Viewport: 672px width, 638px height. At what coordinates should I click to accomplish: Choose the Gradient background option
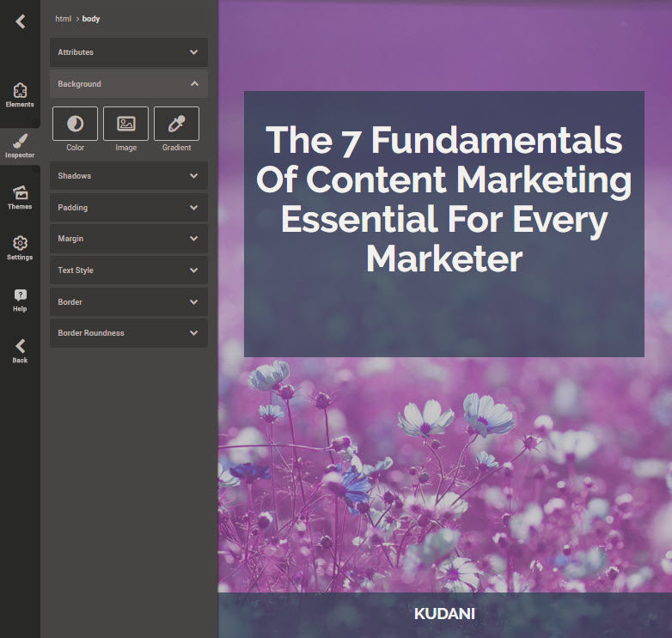click(176, 124)
